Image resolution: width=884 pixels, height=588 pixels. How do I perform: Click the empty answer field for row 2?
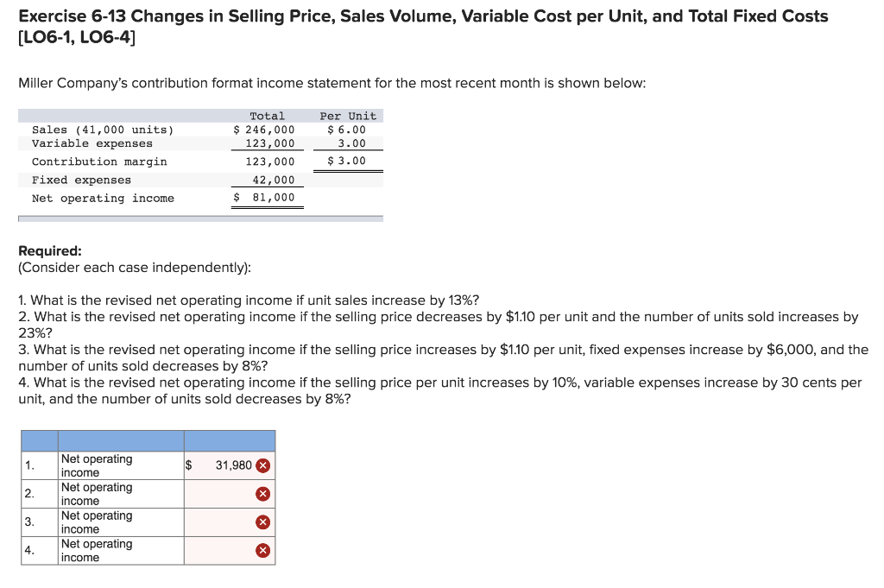click(220, 494)
